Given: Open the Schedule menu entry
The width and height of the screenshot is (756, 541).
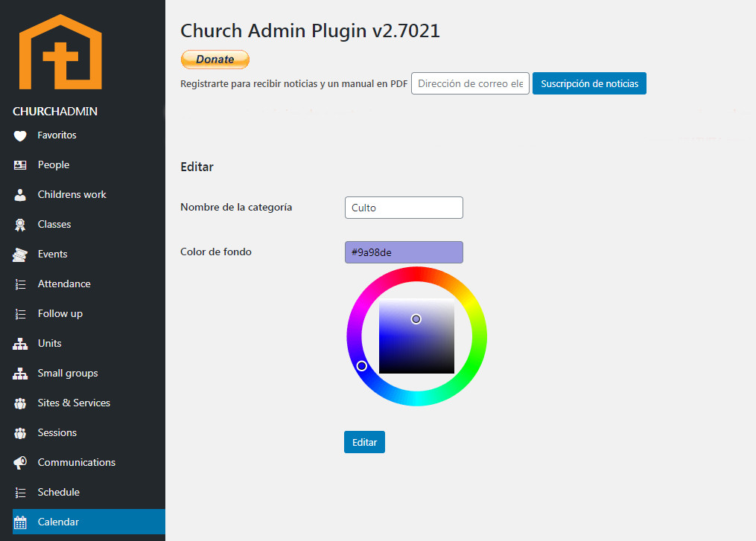Looking at the screenshot, I should pos(58,492).
